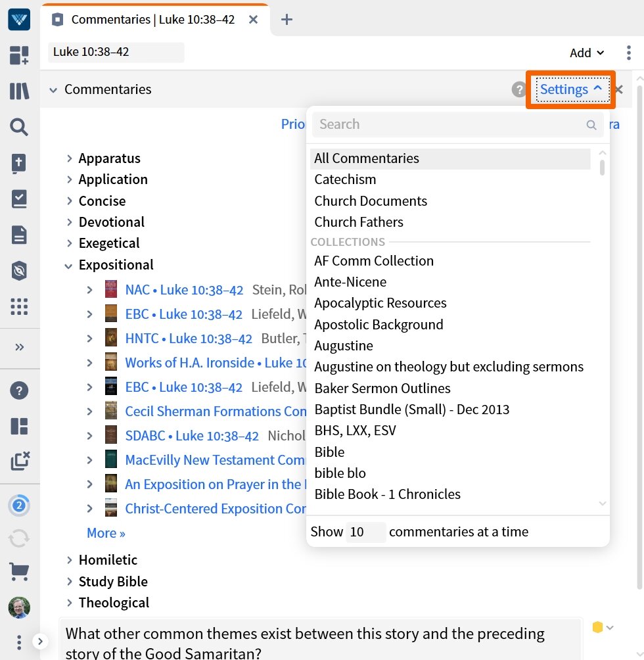The height and width of the screenshot is (660, 644).
Task: Open the add panel dashboard icon
Action: tap(19, 55)
